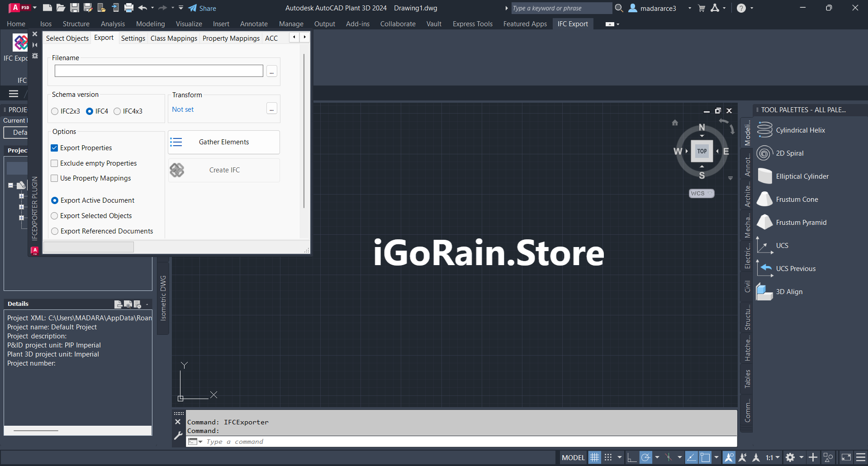Open the Express Tools ribbon tab
The width and height of the screenshot is (868, 466).
472,24
